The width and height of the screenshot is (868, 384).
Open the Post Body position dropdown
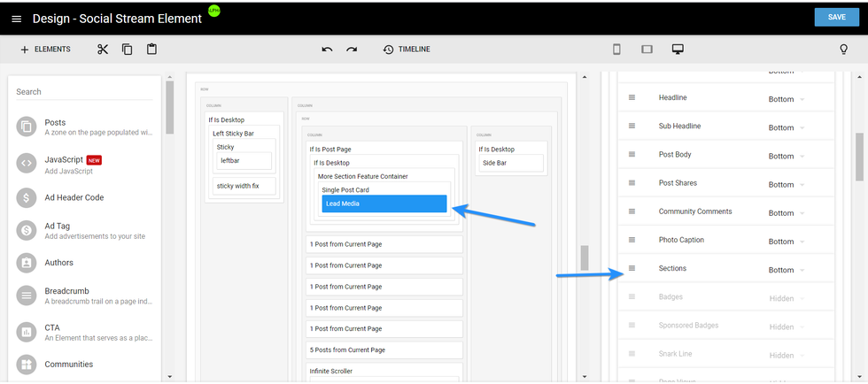787,156
